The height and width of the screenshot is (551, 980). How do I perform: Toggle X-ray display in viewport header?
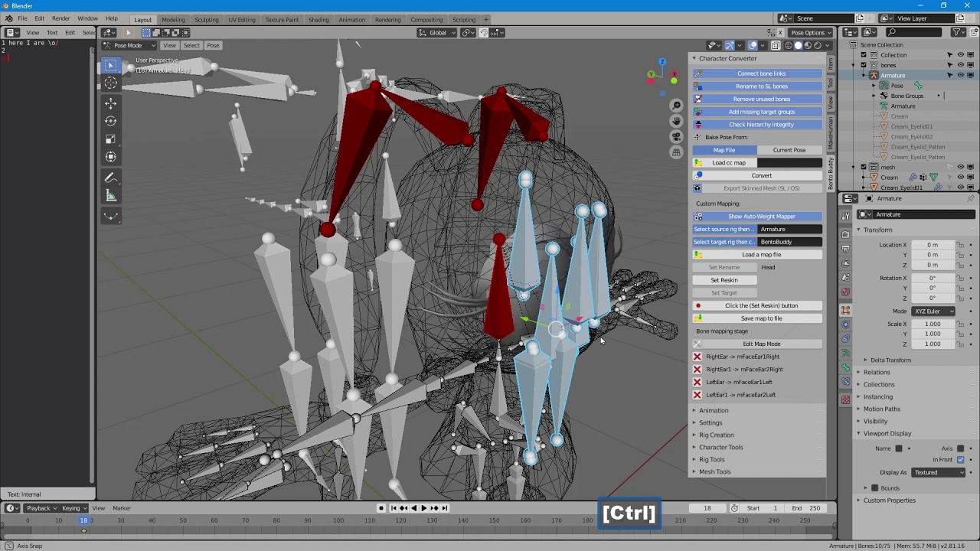tap(776, 45)
